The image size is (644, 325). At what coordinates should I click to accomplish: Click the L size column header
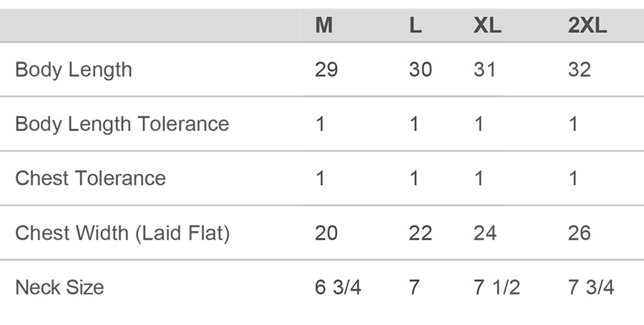tap(415, 26)
